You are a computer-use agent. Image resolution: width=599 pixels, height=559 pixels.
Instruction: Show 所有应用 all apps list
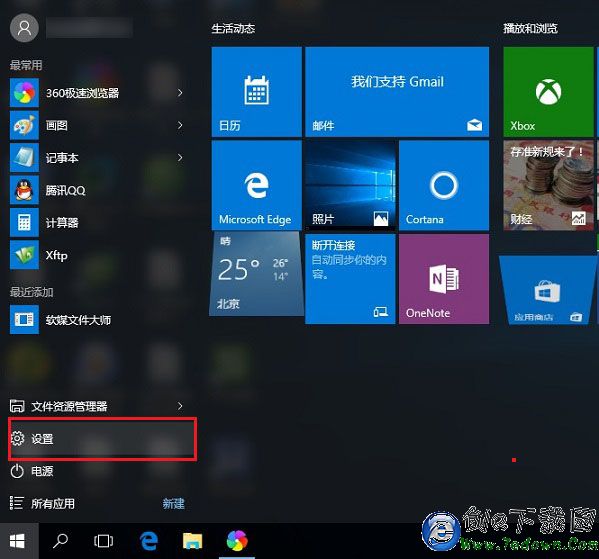click(x=42, y=504)
